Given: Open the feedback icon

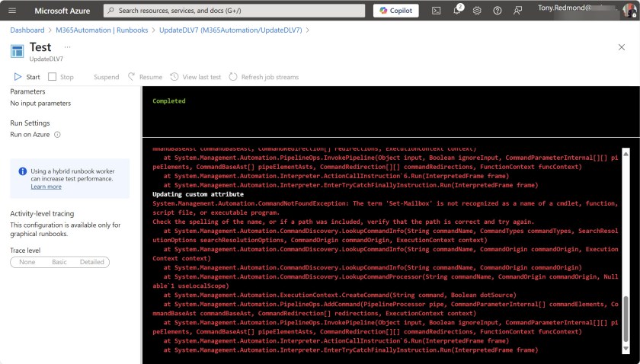Looking at the screenshot, I should (x=517, y=11).
